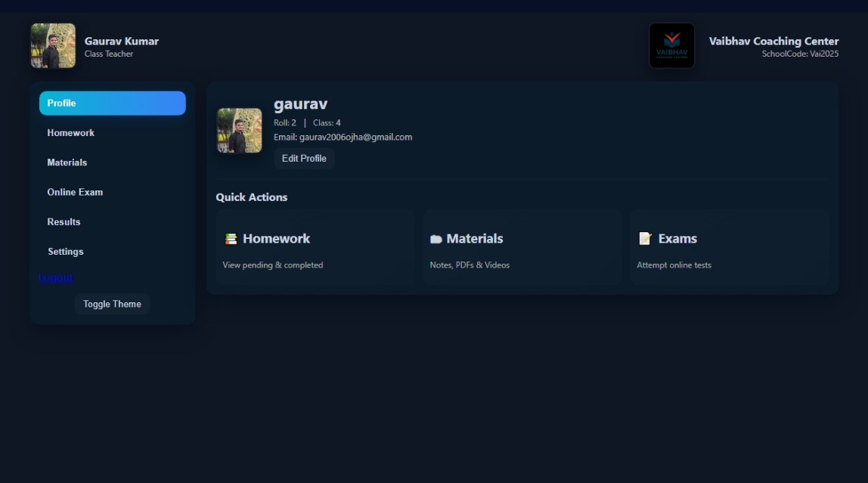Select the Profile sidebar tab
Image resolution: width=868 pixels, height=483 pixels.
pos(113,104)
